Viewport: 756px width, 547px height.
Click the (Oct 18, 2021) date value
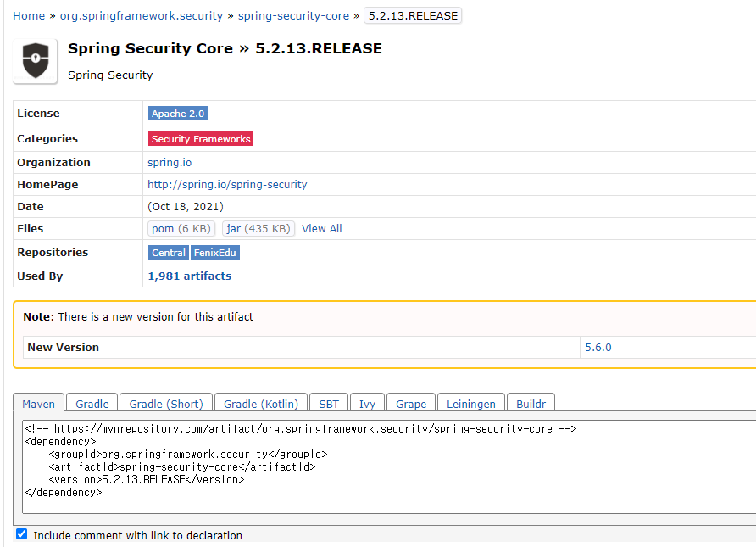tap(186, 206)
